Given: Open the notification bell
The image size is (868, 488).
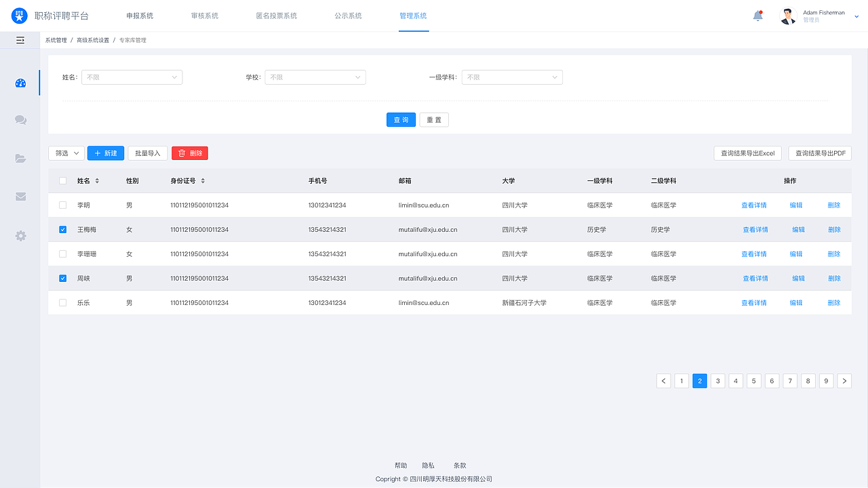Looking at the screenshot, I should point(758,16).
